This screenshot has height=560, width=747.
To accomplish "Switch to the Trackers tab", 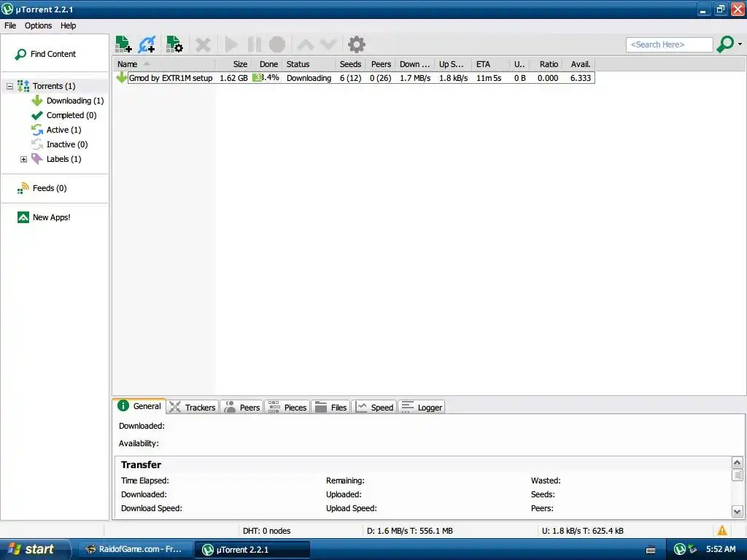I will tap(193, 407).
